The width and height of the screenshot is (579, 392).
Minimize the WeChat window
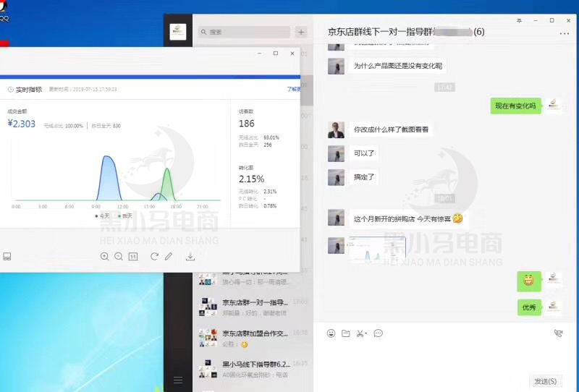(536, 21)
